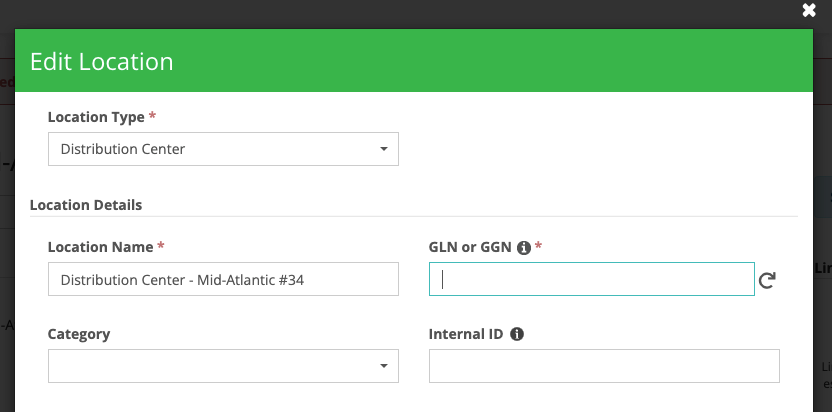Screen dimensions: 832x412
Task: Click the Location Name label
Action: [x=100, y=247]
